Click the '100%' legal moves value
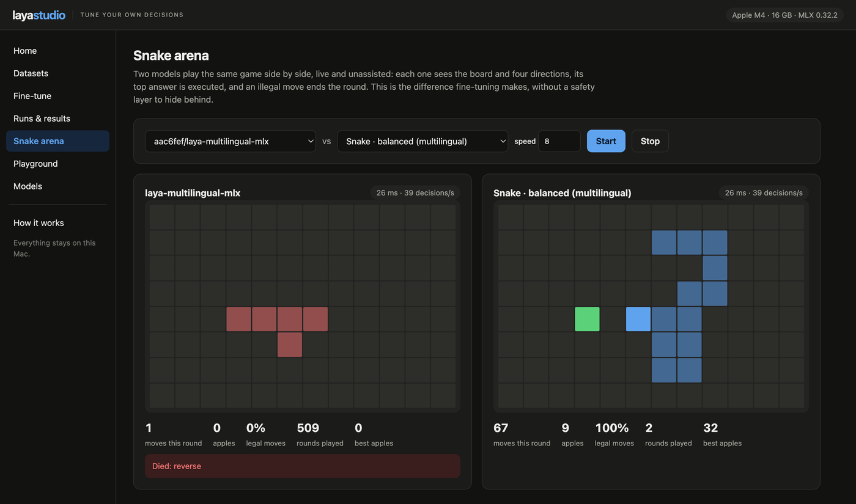 [612, 428]
